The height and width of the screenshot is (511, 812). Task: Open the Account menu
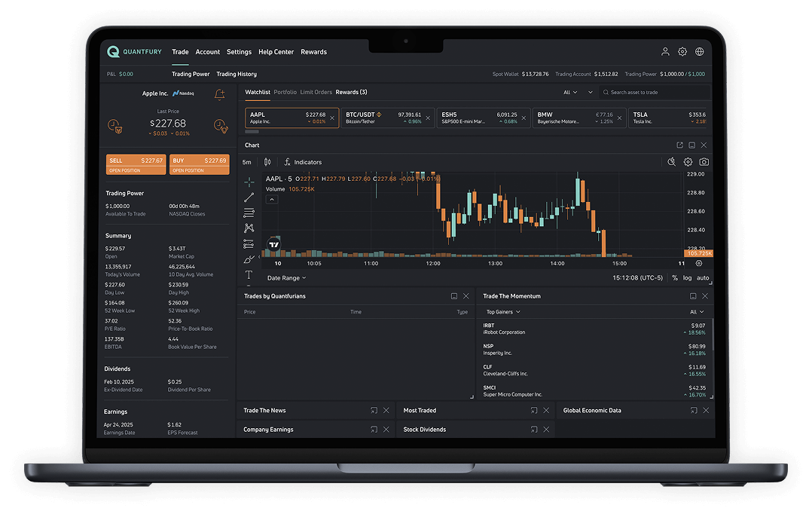208,52
